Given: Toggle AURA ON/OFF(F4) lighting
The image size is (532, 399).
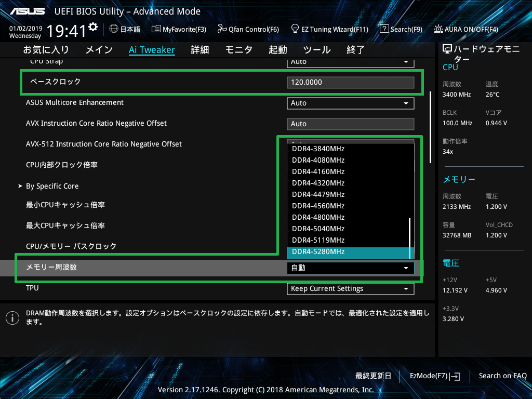Looking at the screenshot, I should coord(438,29).
